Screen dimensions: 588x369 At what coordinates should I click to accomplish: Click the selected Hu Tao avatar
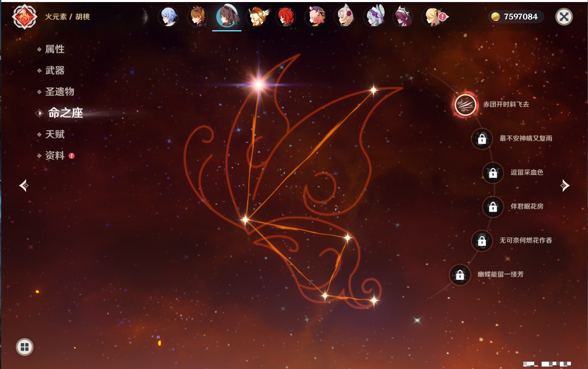[227, 16]
